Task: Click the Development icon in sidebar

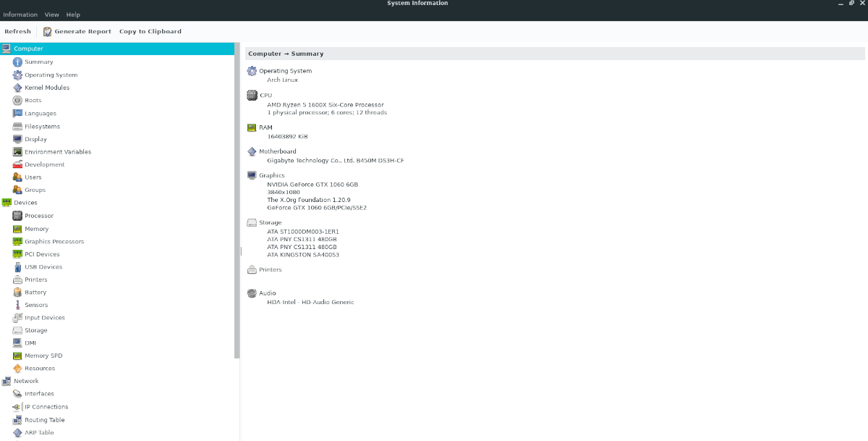Action: click(x=18, y=164)
